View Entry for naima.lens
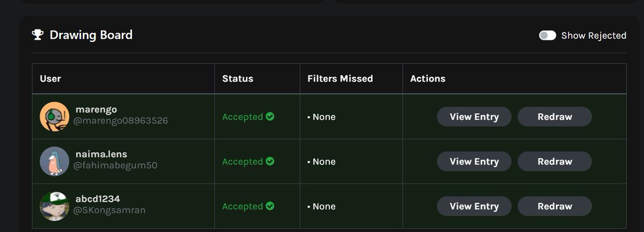The width and height of the screenshot is (644, 232). (x=474, y=161)
